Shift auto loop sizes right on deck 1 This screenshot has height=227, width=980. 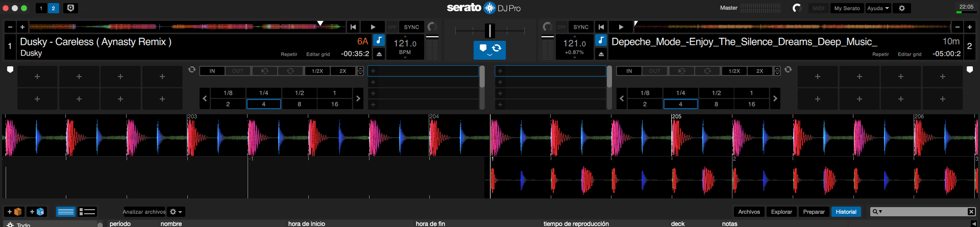(358, 98)
